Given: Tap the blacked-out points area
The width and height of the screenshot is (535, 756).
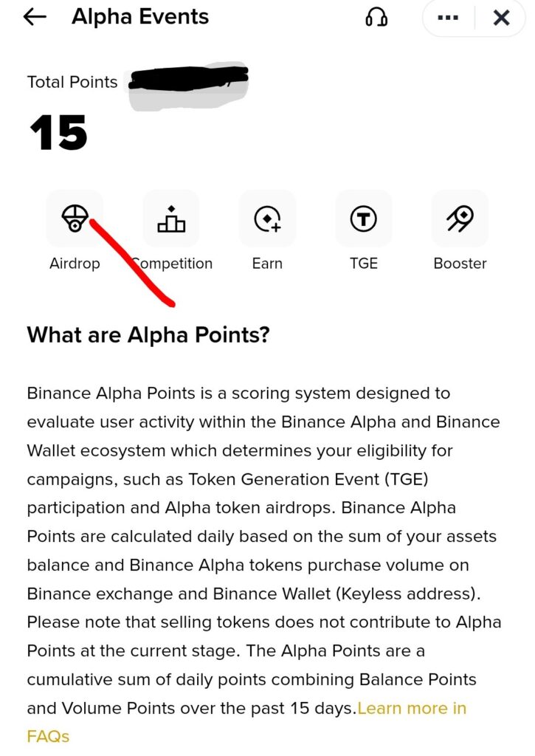Looking at the screenshot, I should [188, 83].
